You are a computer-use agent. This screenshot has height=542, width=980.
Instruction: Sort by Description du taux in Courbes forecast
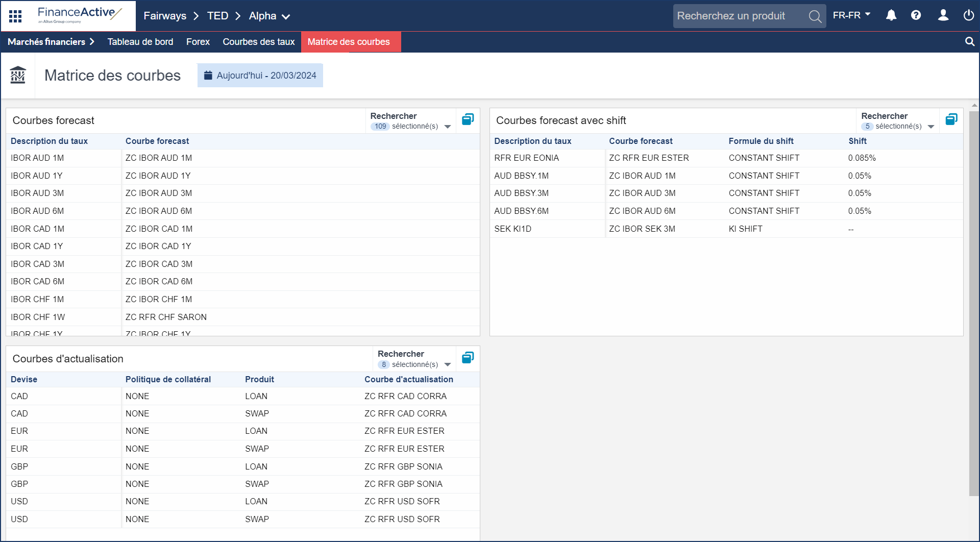pos(49,141)
